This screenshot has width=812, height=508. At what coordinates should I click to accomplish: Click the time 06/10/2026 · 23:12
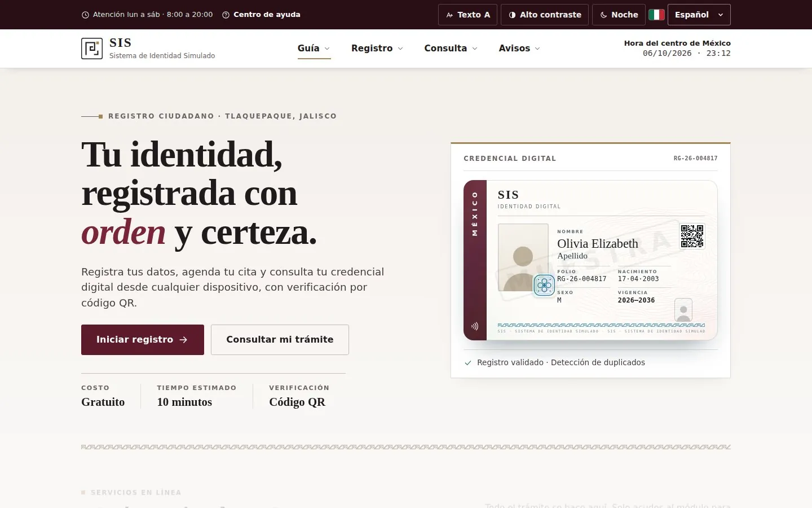coord(686,54)
